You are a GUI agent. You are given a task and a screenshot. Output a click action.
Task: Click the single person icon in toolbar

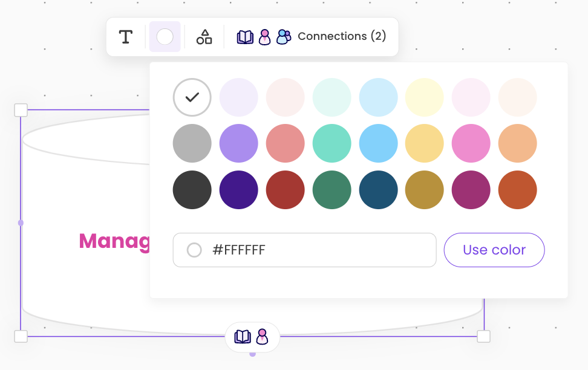tap(264, 37)
